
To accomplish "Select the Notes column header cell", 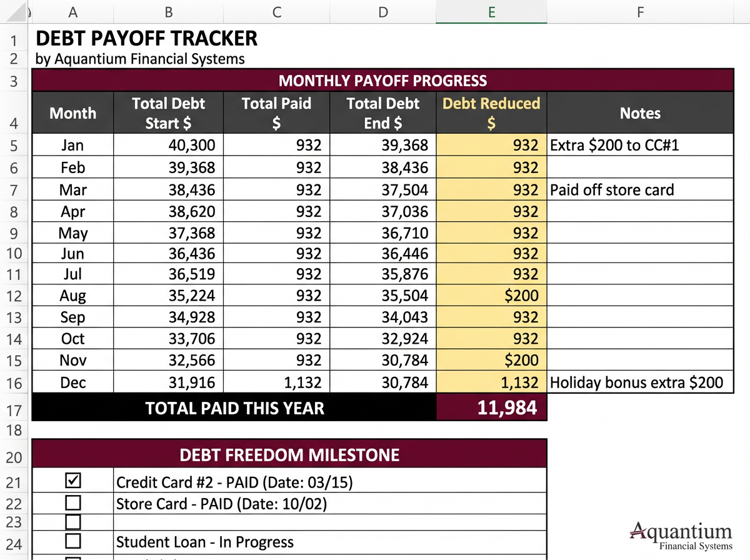I will 640,113.
